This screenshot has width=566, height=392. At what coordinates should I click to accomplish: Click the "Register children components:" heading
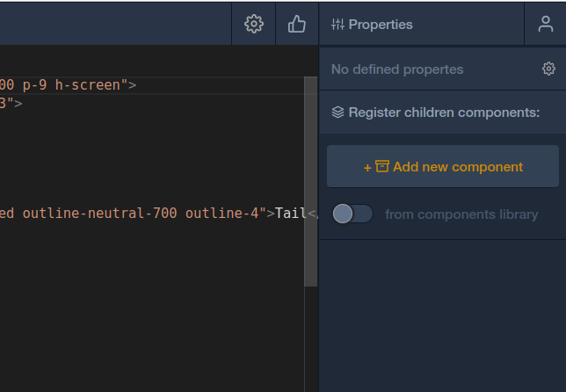point(444,113)
